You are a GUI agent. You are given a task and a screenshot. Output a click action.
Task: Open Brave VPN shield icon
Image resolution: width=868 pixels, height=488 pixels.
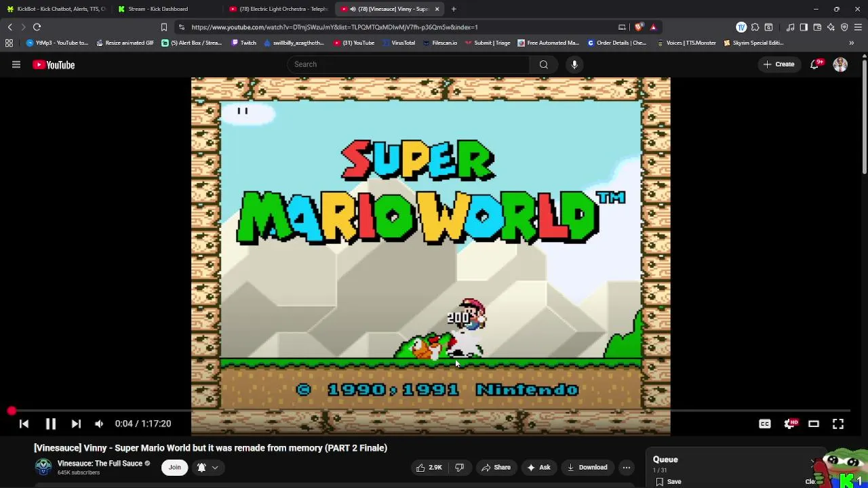click(844, 27)
